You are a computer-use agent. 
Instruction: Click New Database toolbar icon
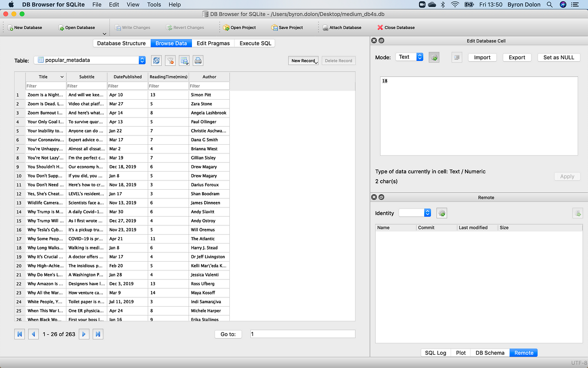pyautogui.click(x=10, y=28)
